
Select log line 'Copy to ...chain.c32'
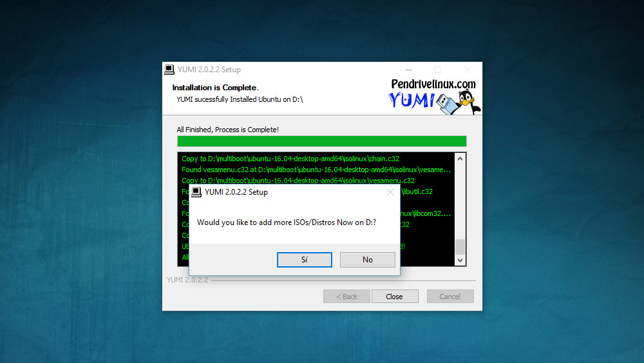[290, 159]
